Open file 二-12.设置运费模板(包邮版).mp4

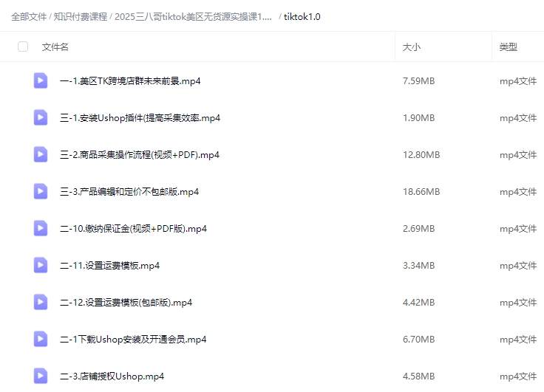(126, 303)
